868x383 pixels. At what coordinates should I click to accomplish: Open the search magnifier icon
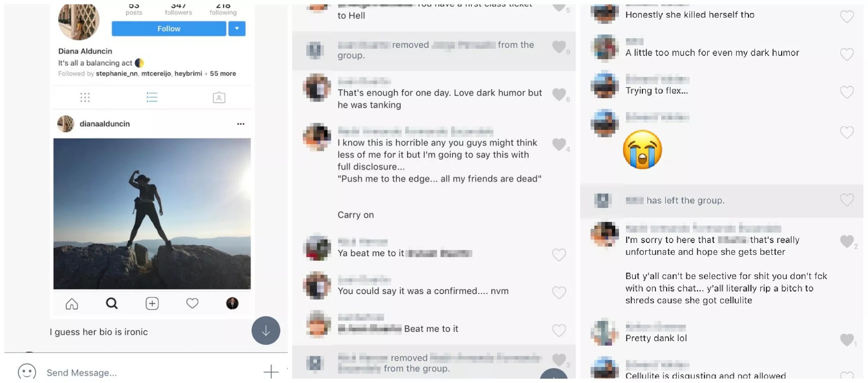112,303
